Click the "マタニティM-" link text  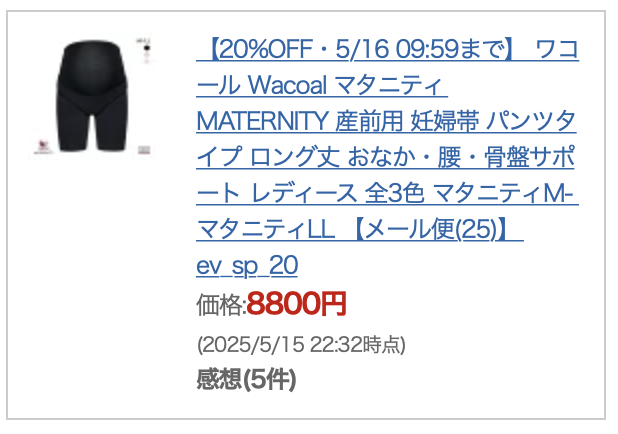pyautogui.click(x=503, y=193)
